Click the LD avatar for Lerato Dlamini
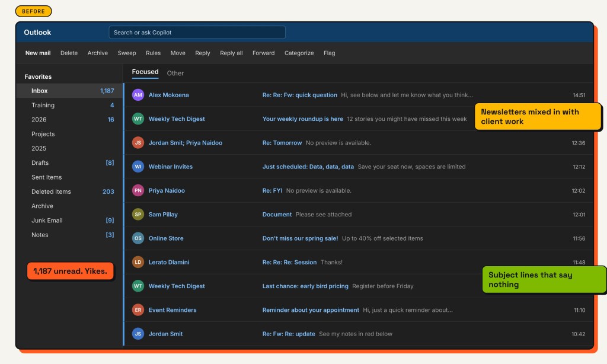The image size is (607, 364). 138,262
